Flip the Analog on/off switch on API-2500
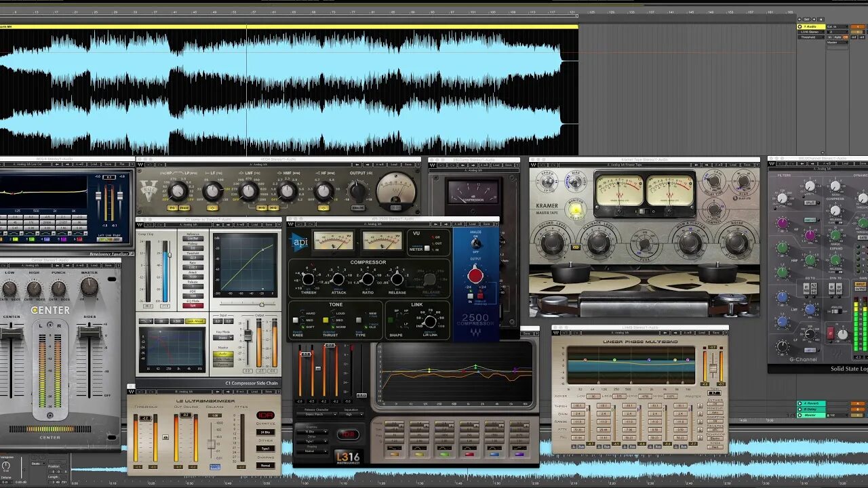Screen dimensions: 868x488 [475, 243]
